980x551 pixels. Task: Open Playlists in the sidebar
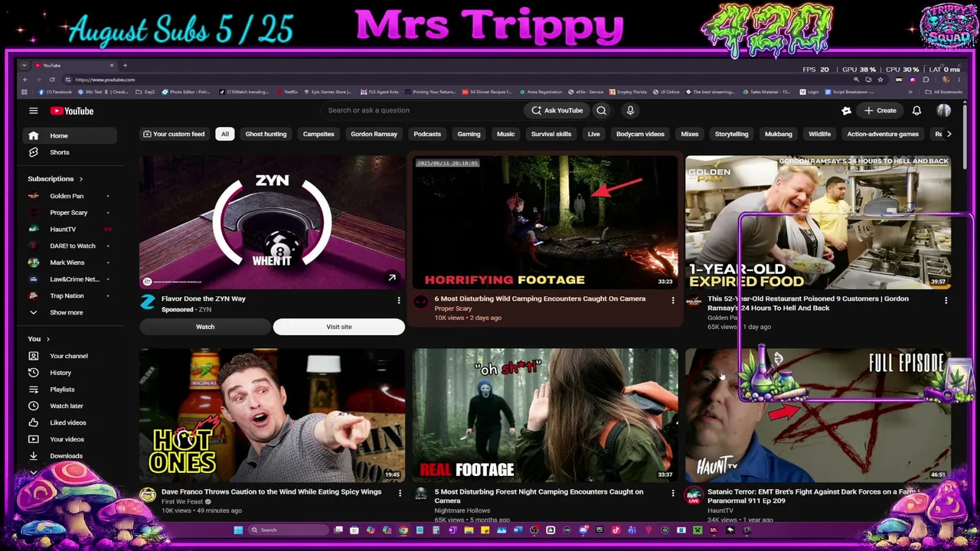[x=69, y=390]
